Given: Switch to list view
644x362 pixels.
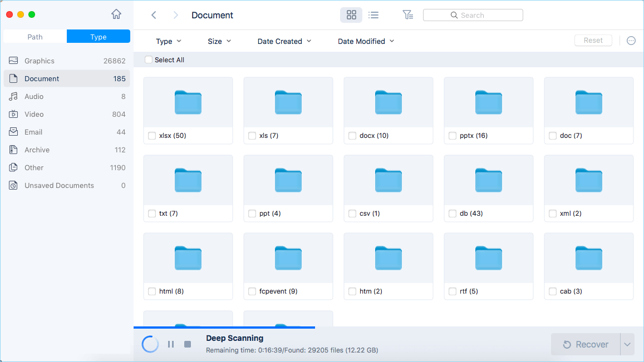Looking at the screenshot, I should click(x=373, y=15).
